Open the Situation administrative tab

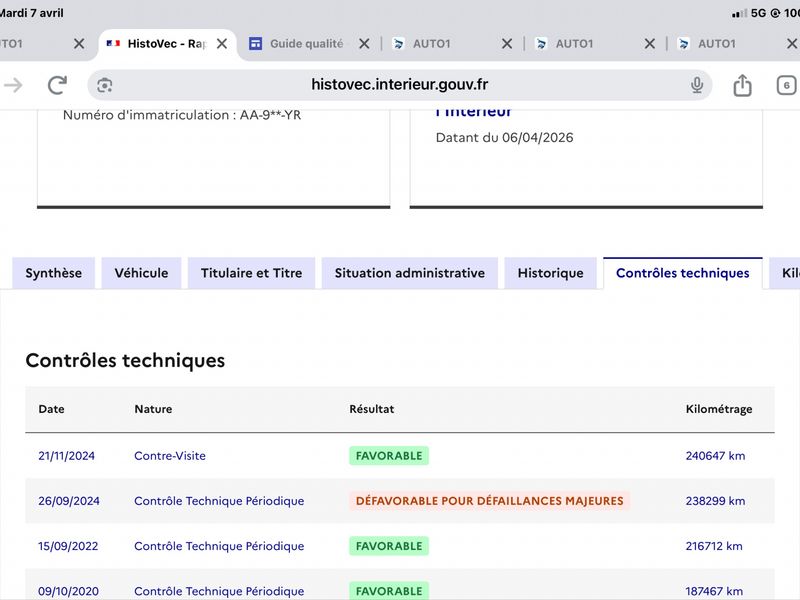[409, 273]
